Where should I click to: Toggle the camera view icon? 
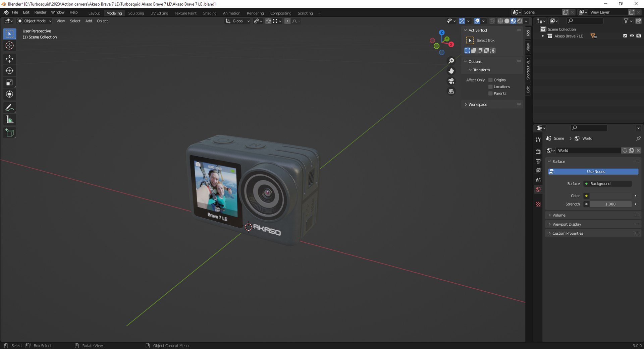451,81
